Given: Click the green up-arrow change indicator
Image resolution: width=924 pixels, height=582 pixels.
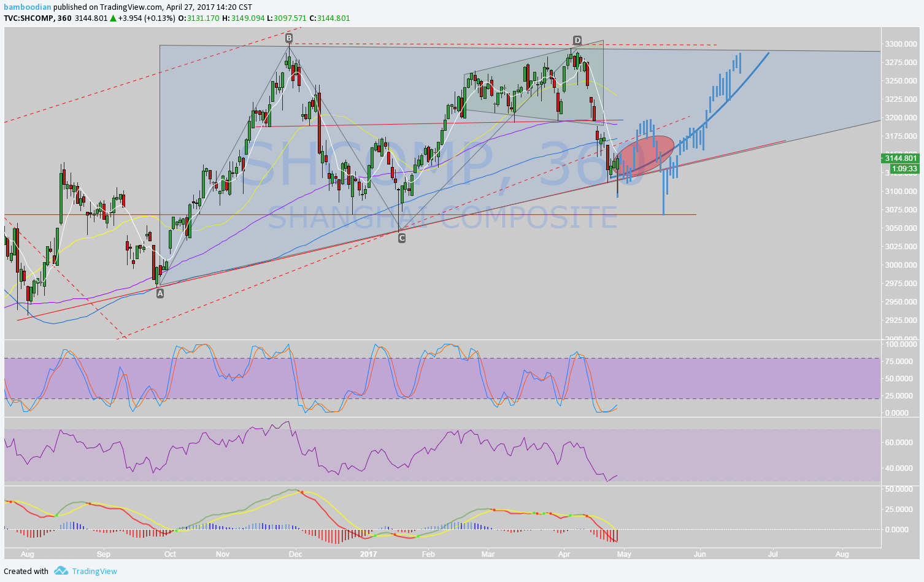Looking at the screenshot, I should point(113,18).
